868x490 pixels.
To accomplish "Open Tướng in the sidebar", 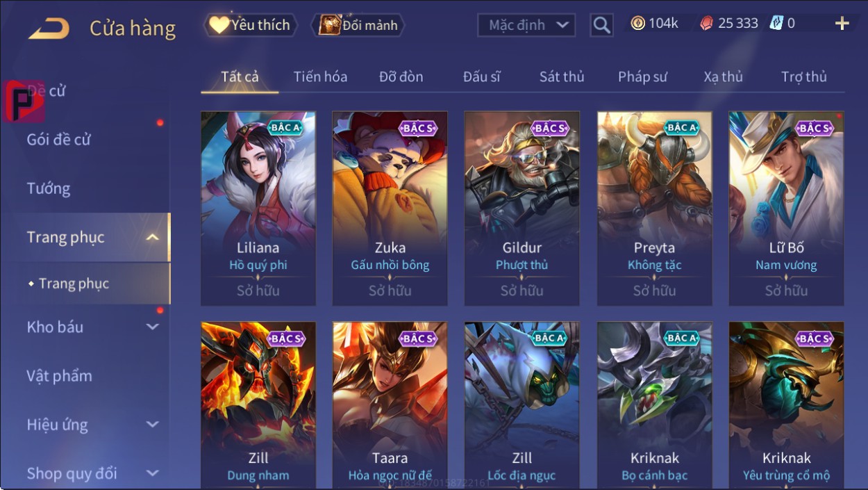I will click(x=49, y=188).
